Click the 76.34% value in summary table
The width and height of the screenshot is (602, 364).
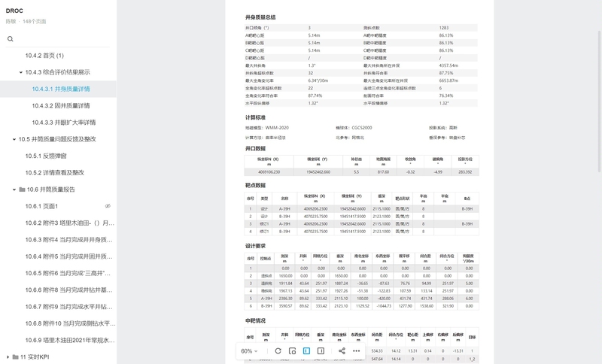(446, 96)
